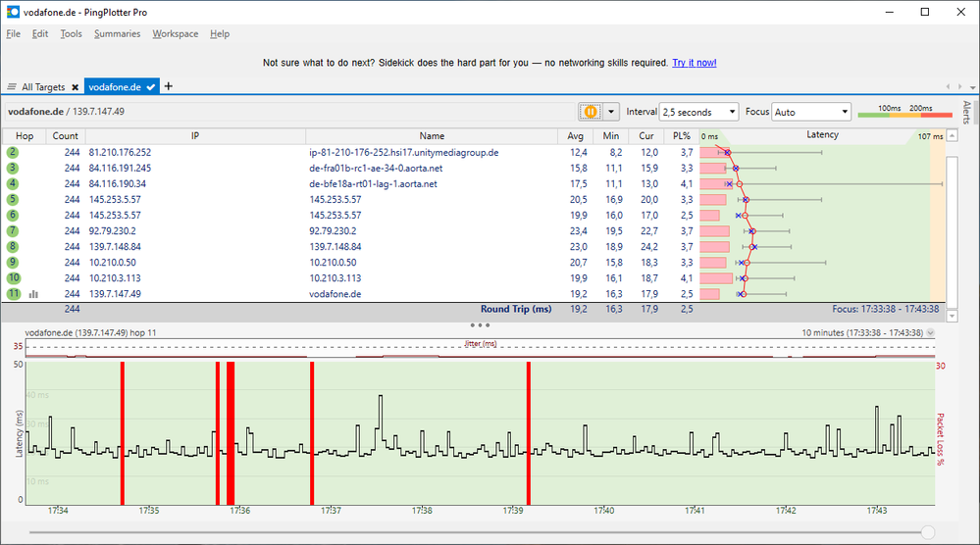Select IP 10.210.3.113 in hop 10

click(x=115, y=278)
